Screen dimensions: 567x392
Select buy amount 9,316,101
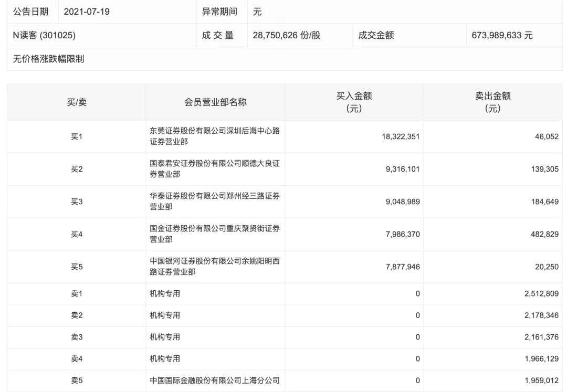pos(403,169)
